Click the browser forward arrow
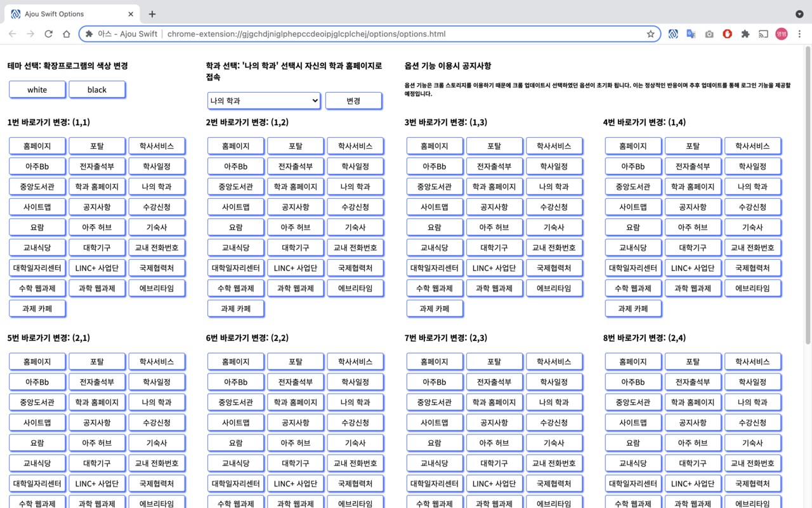 click(30, 34)
